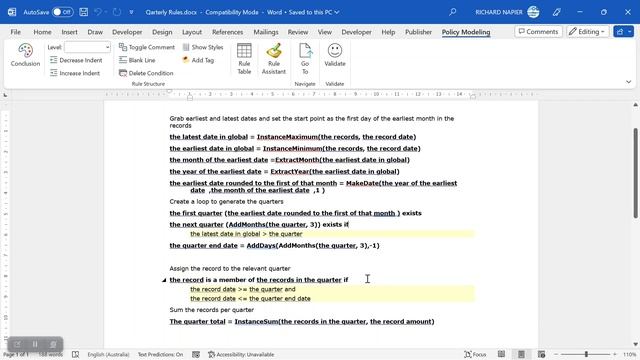The image size is (640, 360).
Task: Click the 'InstanceSum' text in document
Action: [256, 322]
